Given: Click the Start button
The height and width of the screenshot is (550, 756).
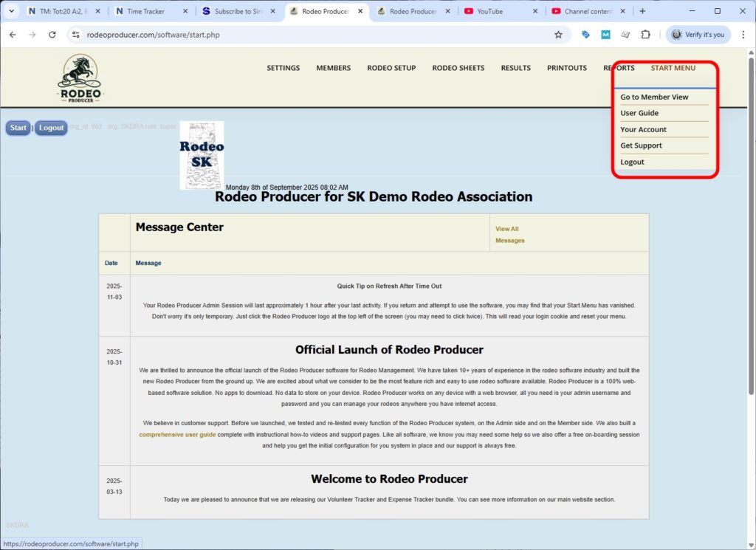Looking at the screenshot, I should (17, 128).
